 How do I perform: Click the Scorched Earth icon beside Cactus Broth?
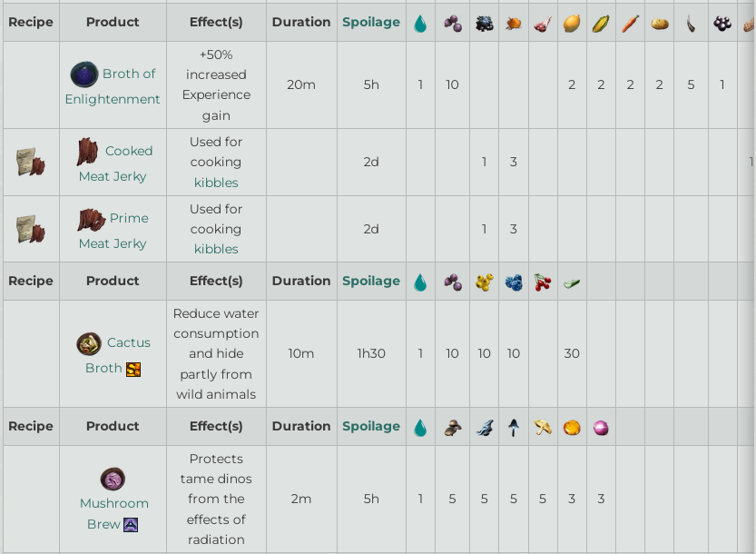133,369
